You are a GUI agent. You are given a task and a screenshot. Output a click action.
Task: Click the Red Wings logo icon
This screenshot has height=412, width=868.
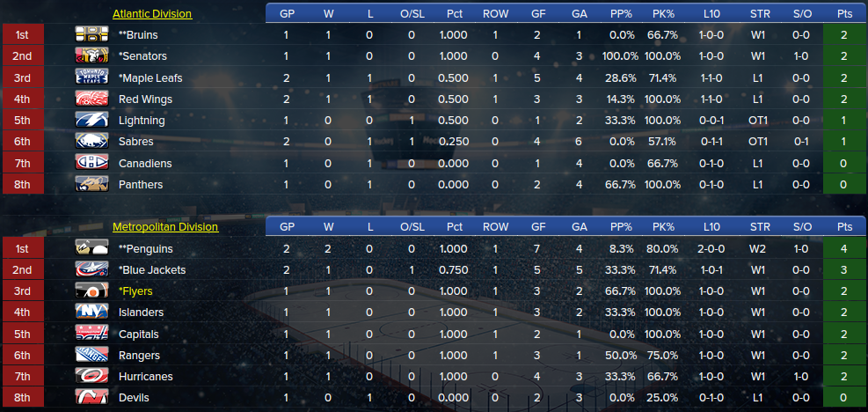[91, 99]
